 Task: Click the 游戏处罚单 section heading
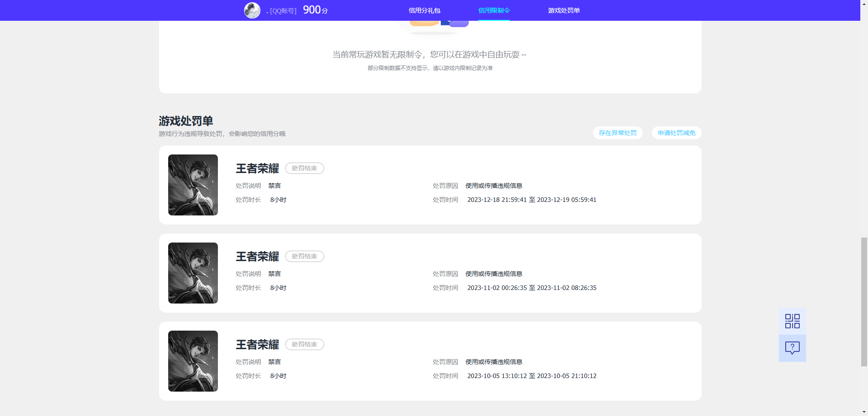click(x=186, y=121)
